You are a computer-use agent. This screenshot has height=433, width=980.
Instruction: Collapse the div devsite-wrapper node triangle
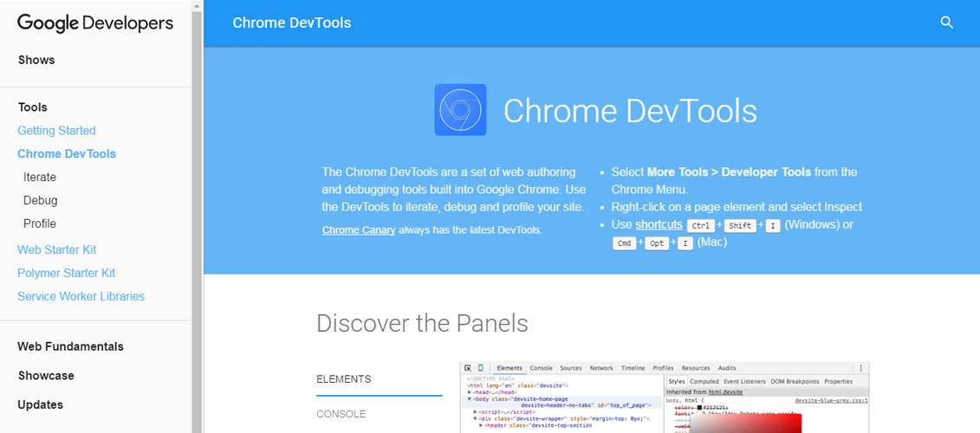475,418
